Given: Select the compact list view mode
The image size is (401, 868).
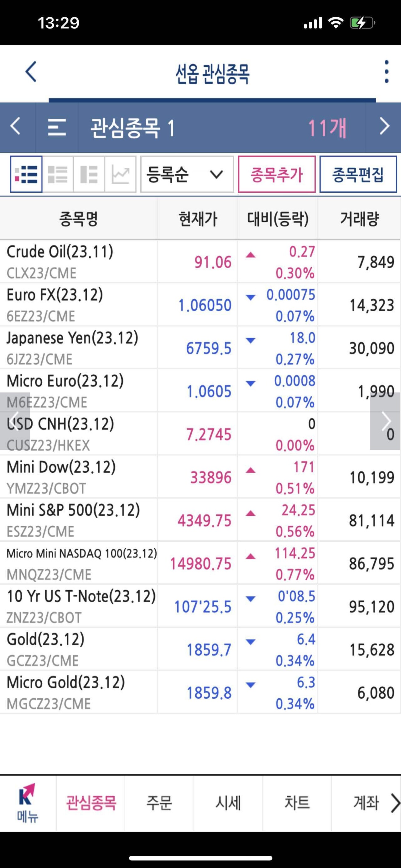Looking at the screenshot, I should coord(26,174).
